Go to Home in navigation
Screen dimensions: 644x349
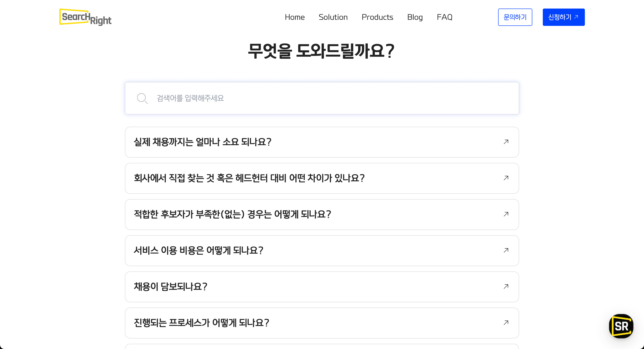(x=294, y=17)
